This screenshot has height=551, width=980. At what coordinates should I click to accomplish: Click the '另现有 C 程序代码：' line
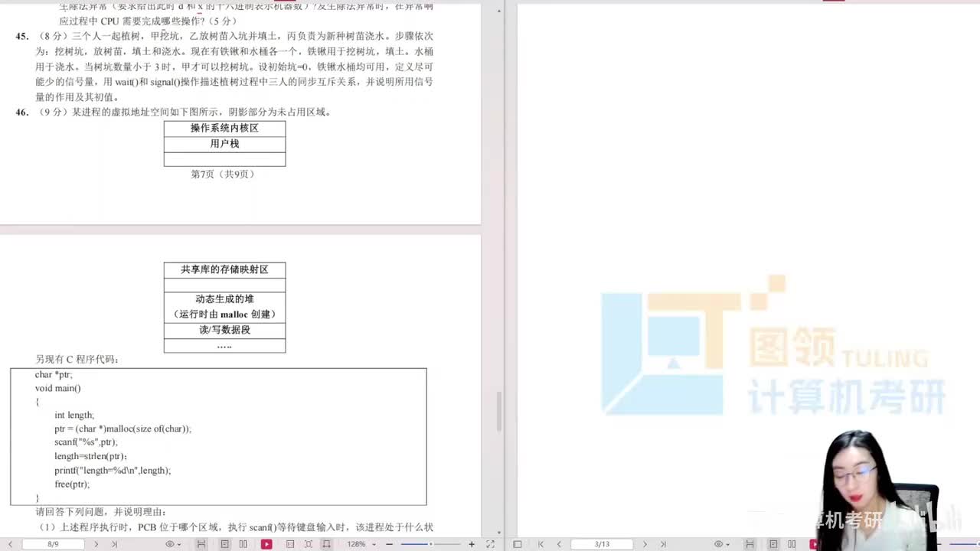point(78,359)
